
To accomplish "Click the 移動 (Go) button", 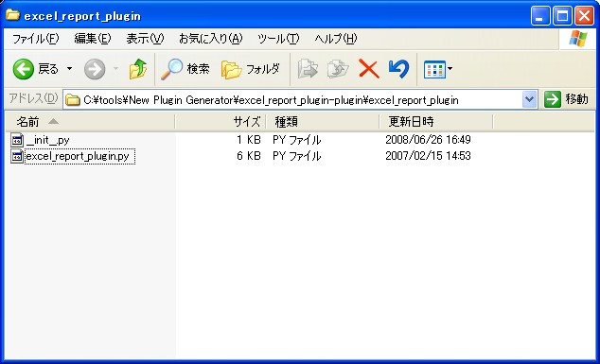I will pos(566,100).
